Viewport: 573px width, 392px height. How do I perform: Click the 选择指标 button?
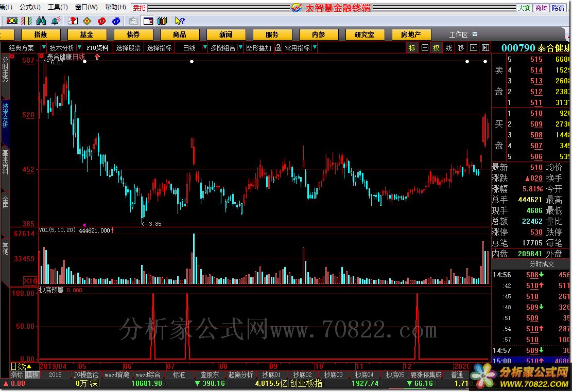coord(159,48)
